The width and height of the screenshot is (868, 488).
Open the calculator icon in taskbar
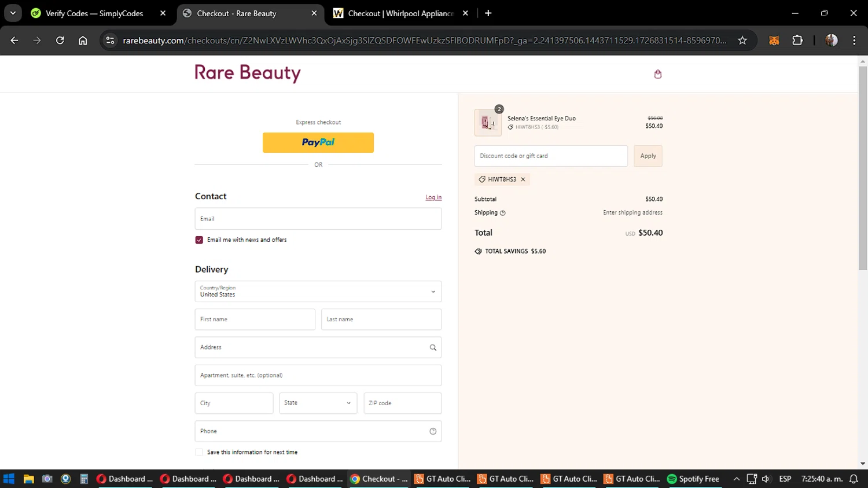(84, 479)
